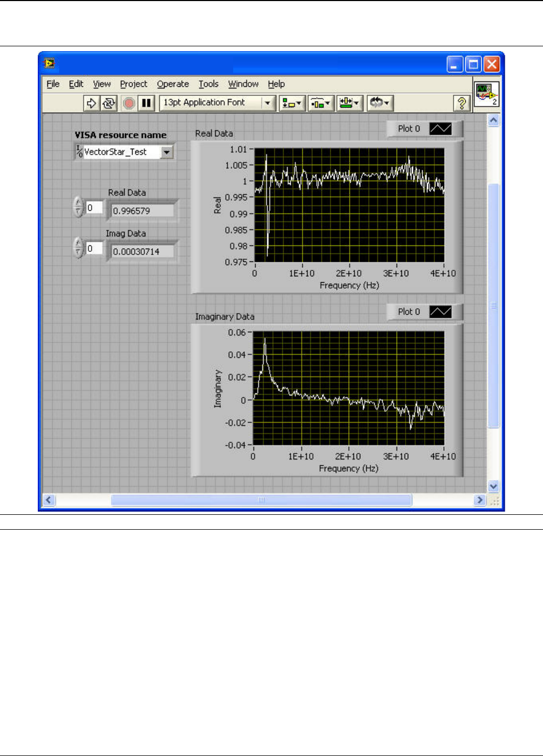This screenshot has width=543, height=756.
Task: Click the 0.00030714 Imag Data value
Action: point(142,251)
